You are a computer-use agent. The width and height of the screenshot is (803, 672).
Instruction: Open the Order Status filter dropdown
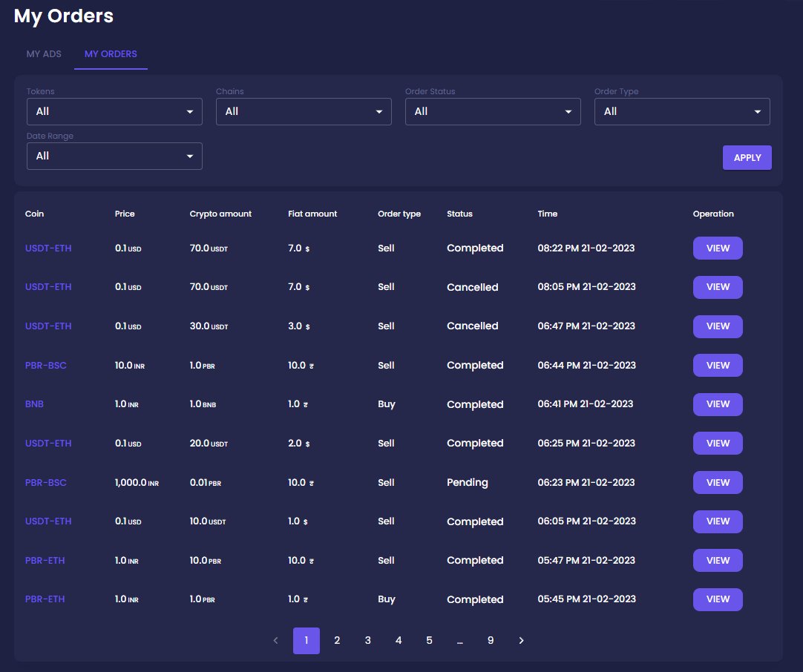coord(493,111)
